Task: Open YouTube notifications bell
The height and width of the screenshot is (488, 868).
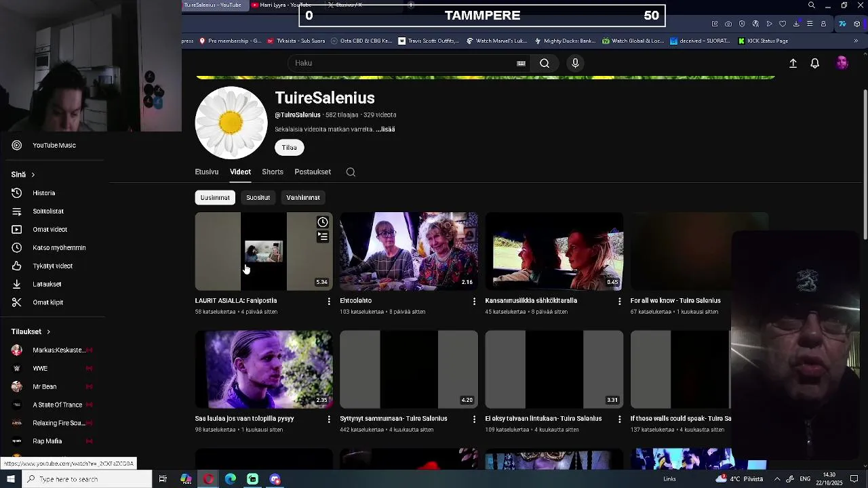Action: (815, 63)
